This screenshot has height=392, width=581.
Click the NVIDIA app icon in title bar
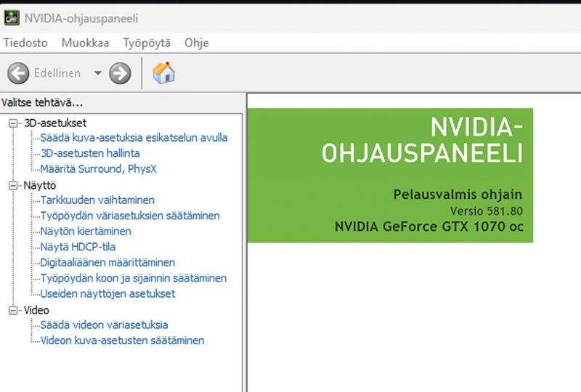tap(11, 17)
